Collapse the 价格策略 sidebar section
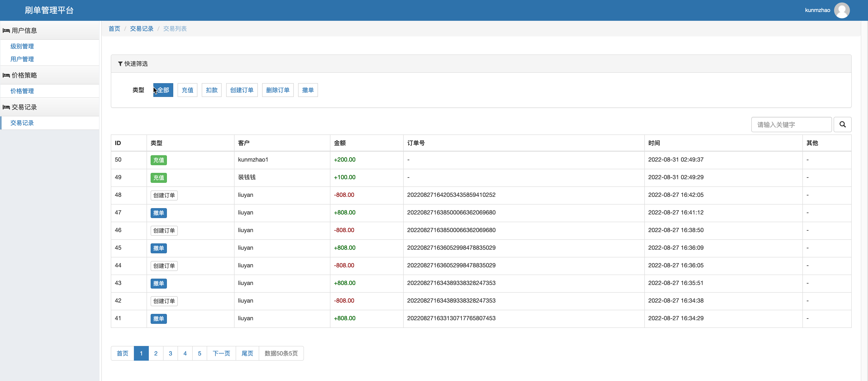The height and width of the screenshot is (381, 868). [24, 75]
